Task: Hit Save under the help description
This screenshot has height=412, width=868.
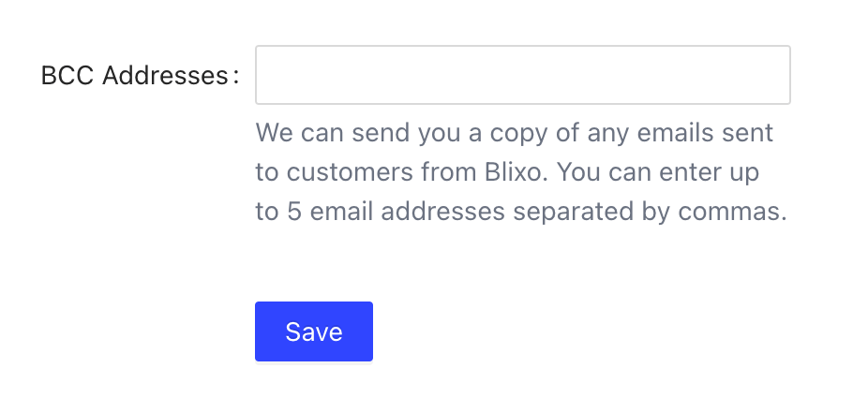Action: pyautogui.click(x=313, y=331)
